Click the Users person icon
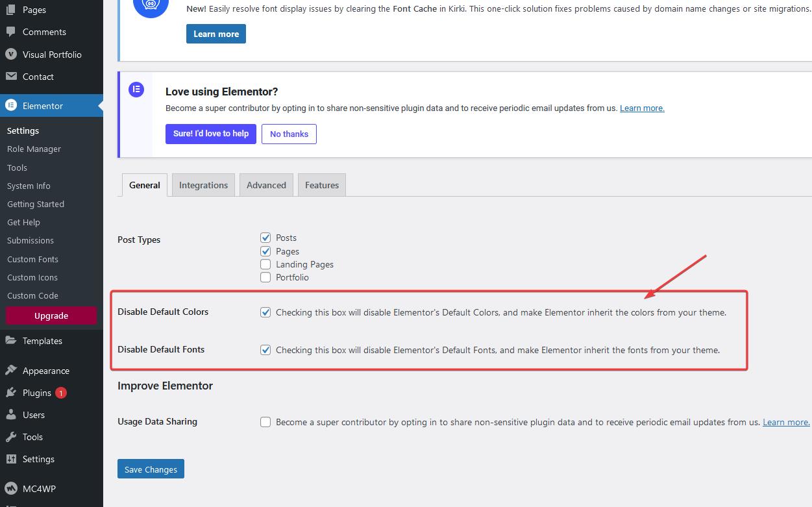This screenshot has width=812, height=507. click(x=11, y=415)
